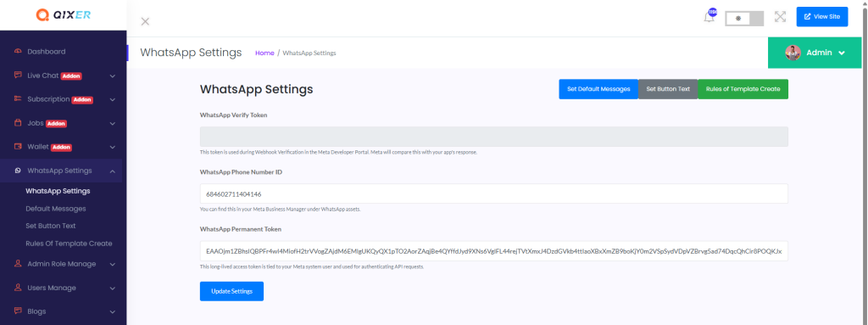Expand the Subscription menu chevron
This screenshot has height=325, width=868.
point(113,100)
